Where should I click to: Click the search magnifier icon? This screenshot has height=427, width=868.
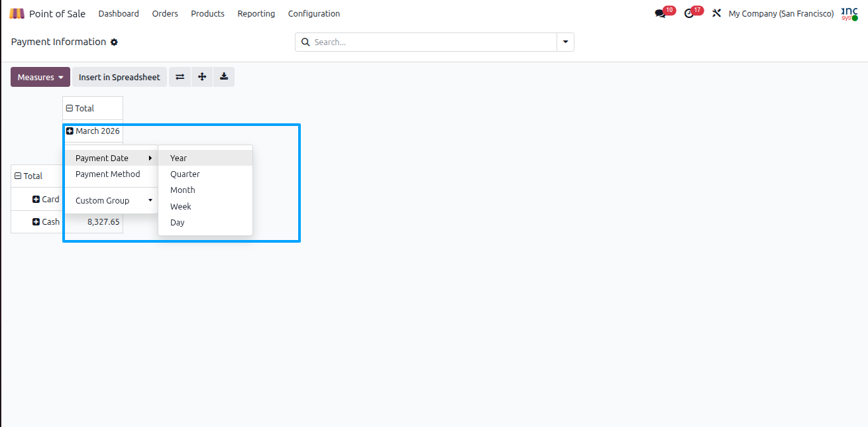tap(305, 42)
